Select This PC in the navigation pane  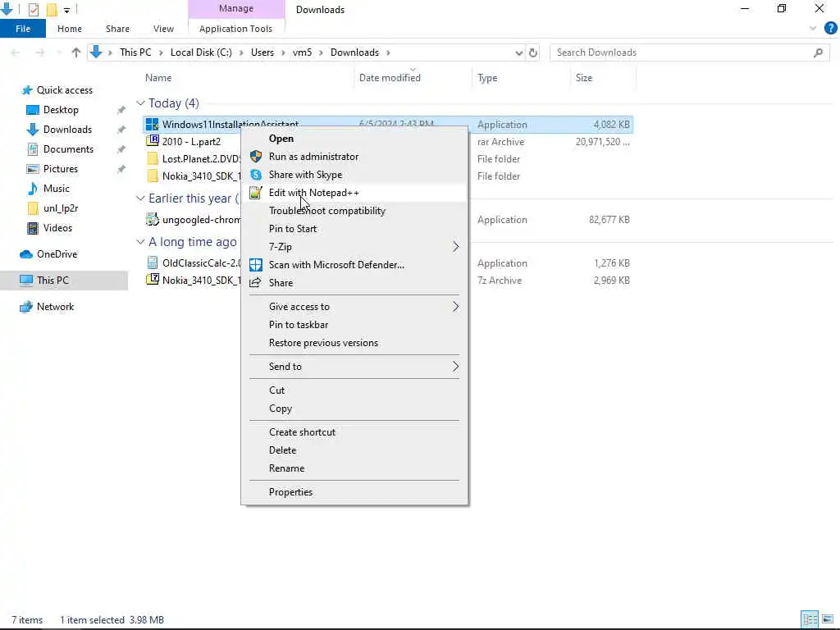[x=52, y=281]
